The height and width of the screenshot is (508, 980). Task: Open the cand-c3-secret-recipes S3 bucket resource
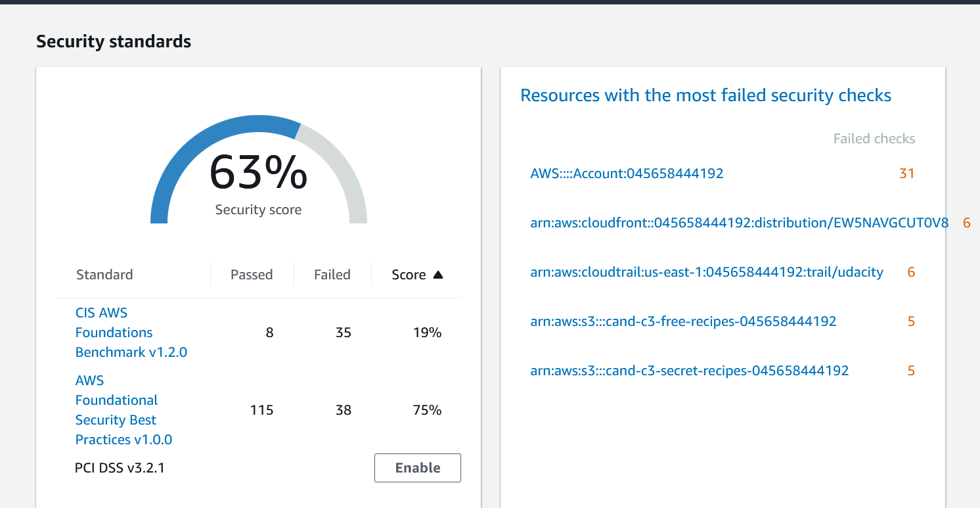pyautogui.click(x=690, y=371)
